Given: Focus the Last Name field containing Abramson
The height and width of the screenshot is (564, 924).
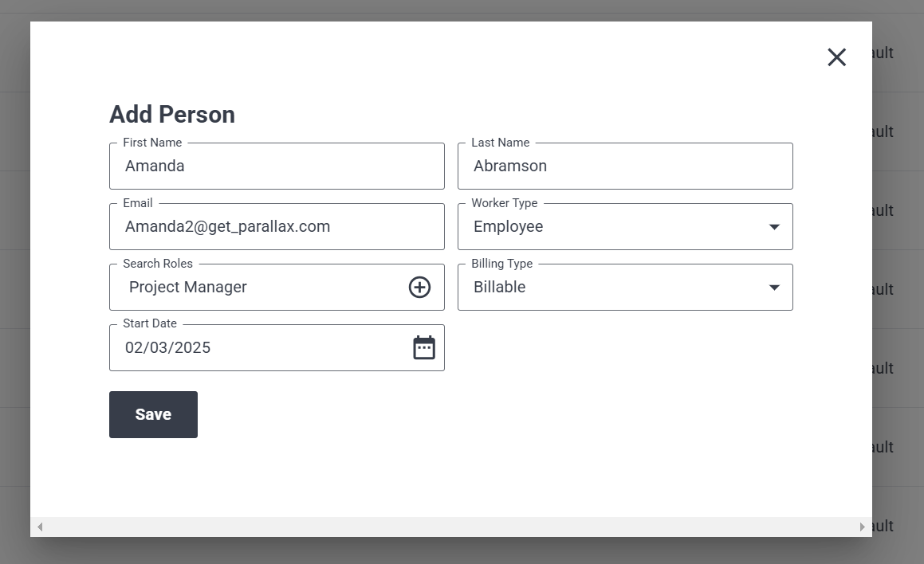Looking at the screenshot, I should pyautogui.click(x=625, y=166).
